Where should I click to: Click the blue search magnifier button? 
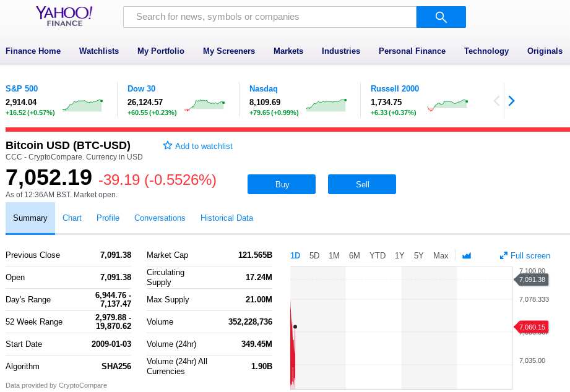click(441, 17)
